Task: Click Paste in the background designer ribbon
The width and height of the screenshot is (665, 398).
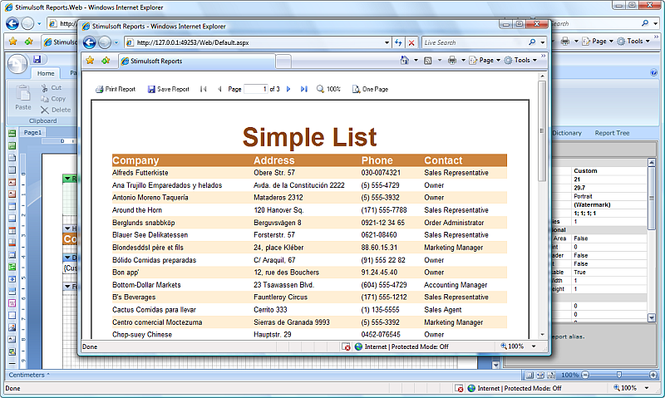Action: pos(23,98)
